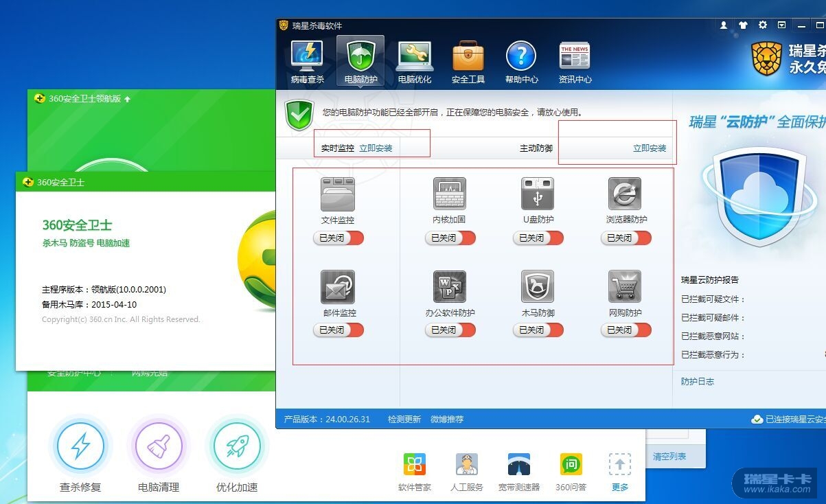Click the 内核加固 chip icon
The height and width of the screenshot is (504, 826).
click(450, 194)
